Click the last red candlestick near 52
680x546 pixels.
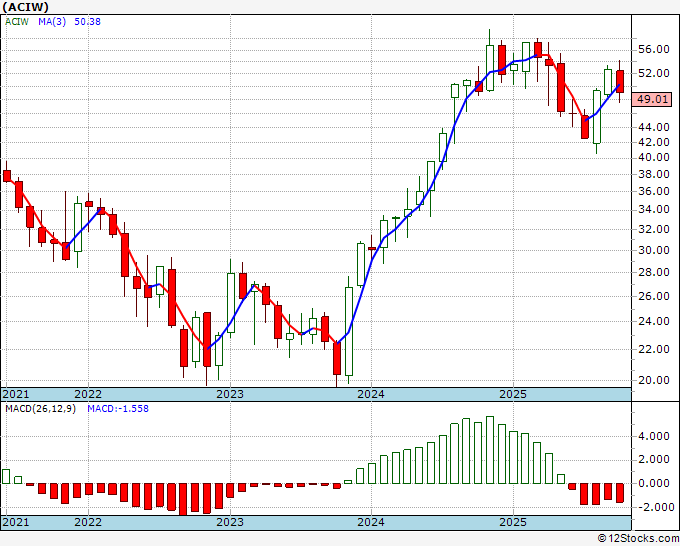click(620, 82)
